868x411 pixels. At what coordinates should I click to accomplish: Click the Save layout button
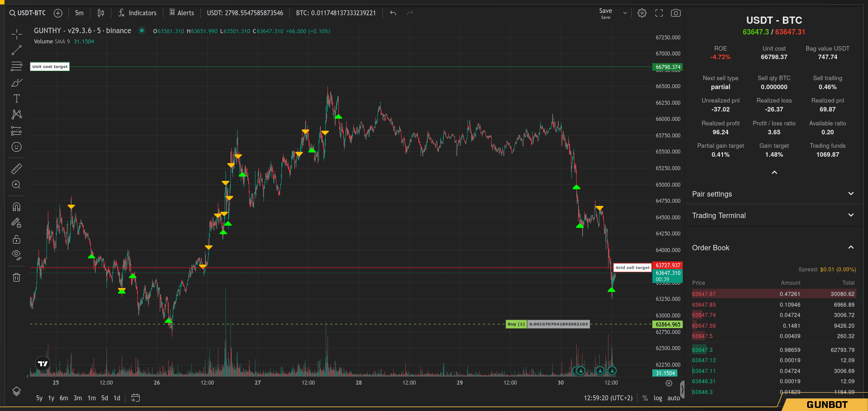606,13
